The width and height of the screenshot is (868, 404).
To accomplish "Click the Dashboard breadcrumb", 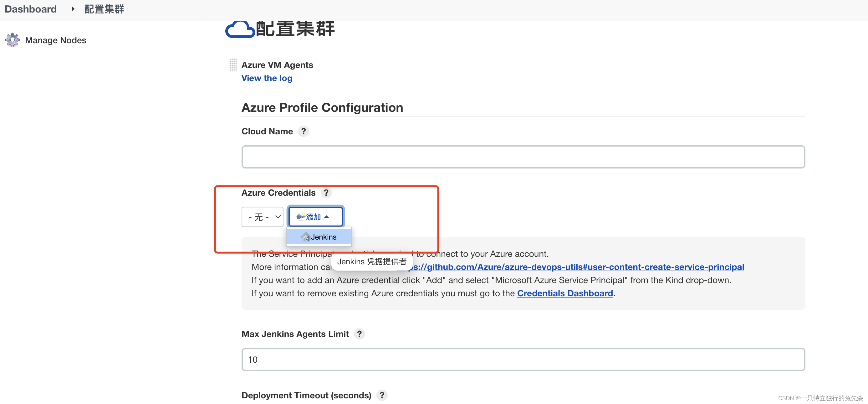I will point(31,9).
